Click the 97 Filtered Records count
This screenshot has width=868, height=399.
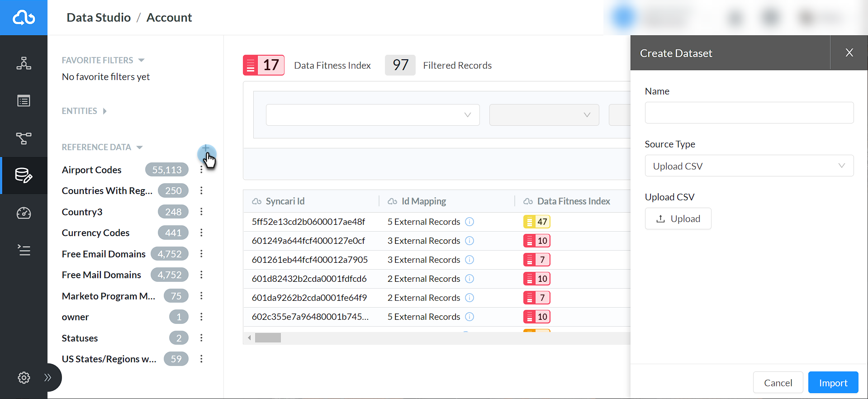point(400,65)
